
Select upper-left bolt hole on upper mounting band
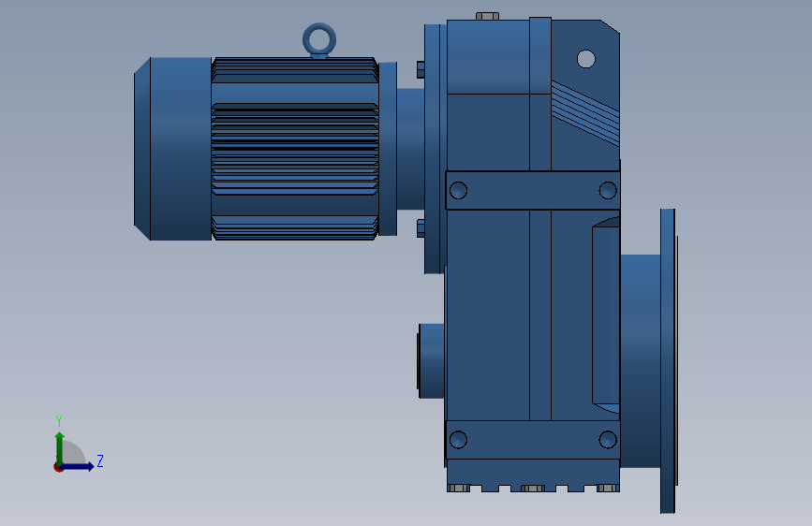[x=458, y=191]
